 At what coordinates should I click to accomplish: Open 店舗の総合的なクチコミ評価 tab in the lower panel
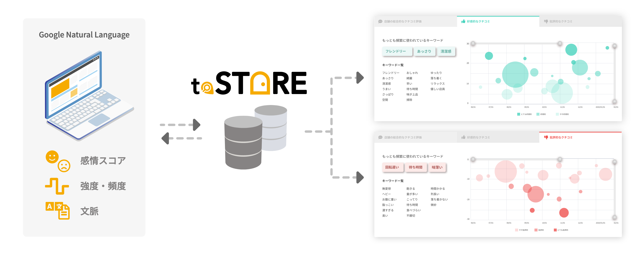(x=415, y=137)
